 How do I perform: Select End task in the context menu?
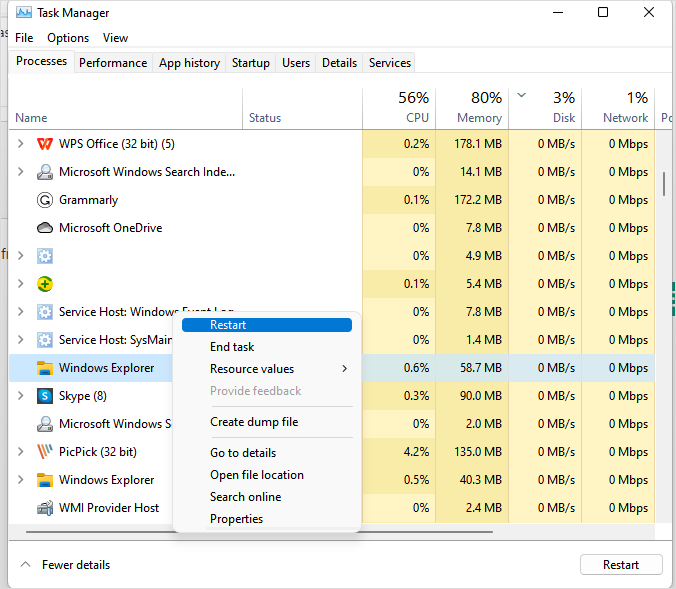click(232, 347)
